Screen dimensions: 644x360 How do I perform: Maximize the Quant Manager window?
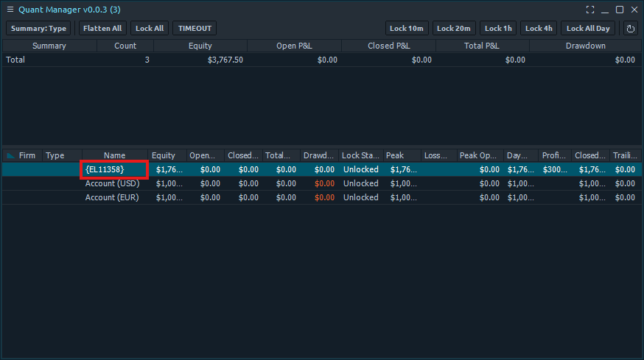pyautogui.click(x=620, y=10)
